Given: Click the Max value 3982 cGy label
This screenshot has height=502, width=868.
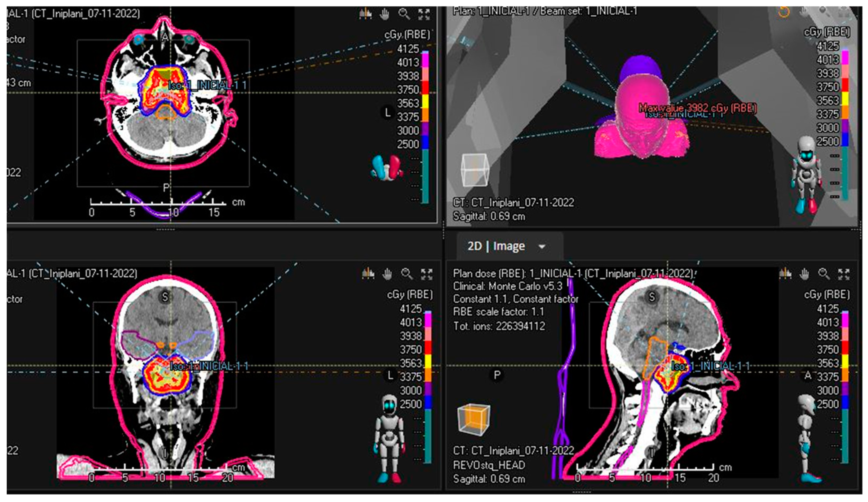Looking at the screenshot, I should click(x=697, y=108).
